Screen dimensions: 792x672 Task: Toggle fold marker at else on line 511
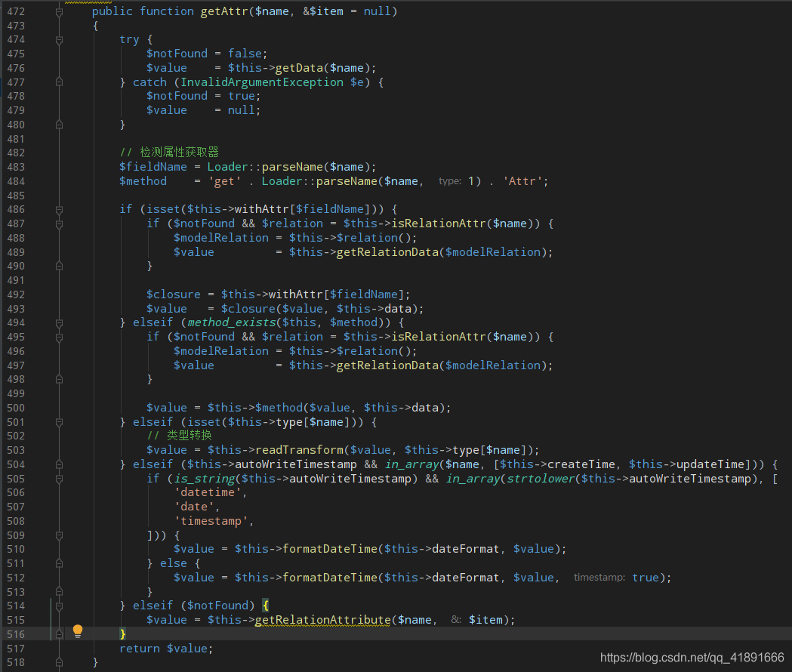pyautogui.click(x=59, y=563)
